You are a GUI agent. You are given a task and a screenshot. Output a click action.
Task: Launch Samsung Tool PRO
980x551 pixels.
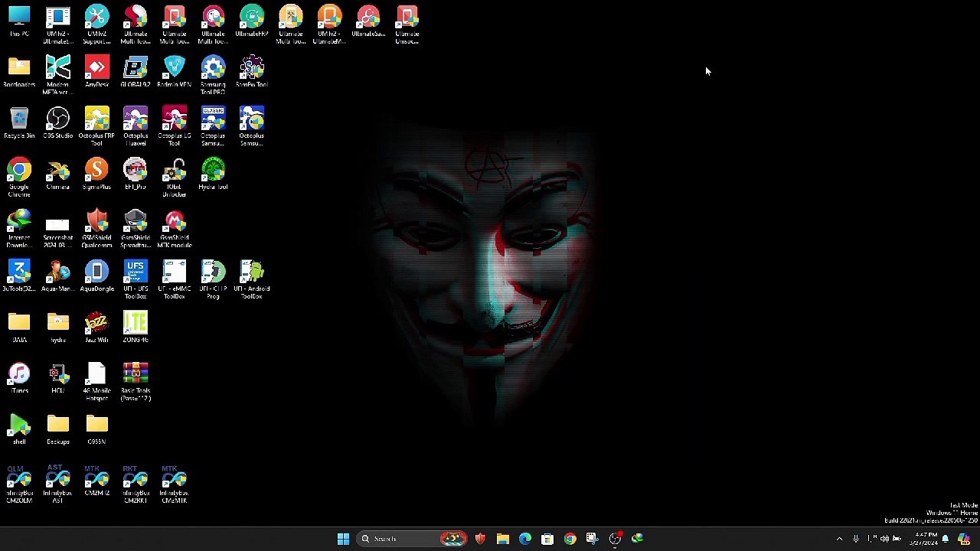[213, 76]
